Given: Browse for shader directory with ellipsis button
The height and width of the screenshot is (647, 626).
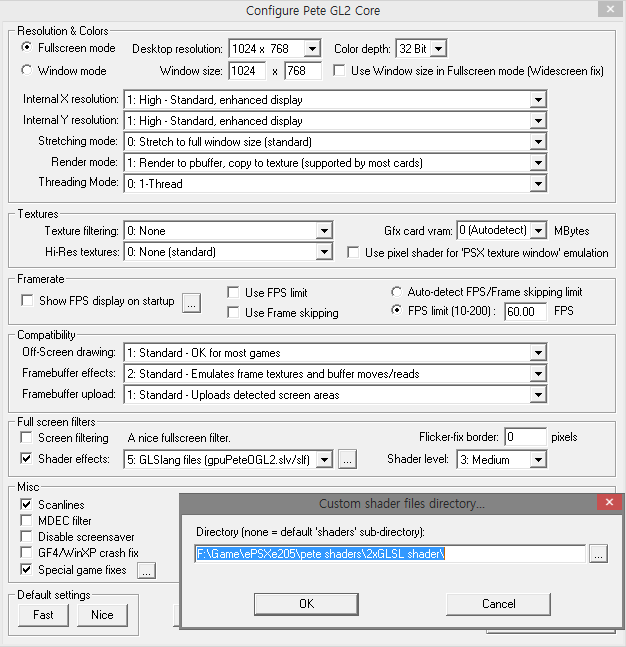Looking at the screenshot, I should tap(598, 554).
